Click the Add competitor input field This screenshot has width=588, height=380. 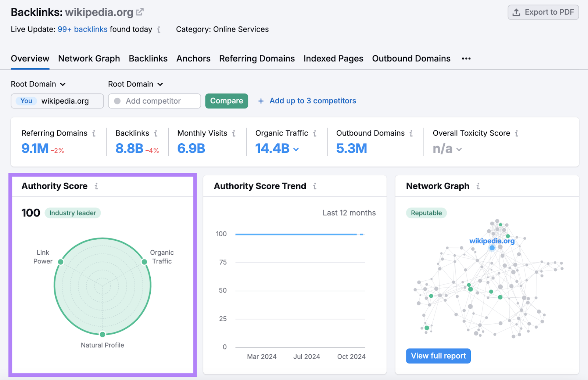pyautogui.click(x=154, y=101)
